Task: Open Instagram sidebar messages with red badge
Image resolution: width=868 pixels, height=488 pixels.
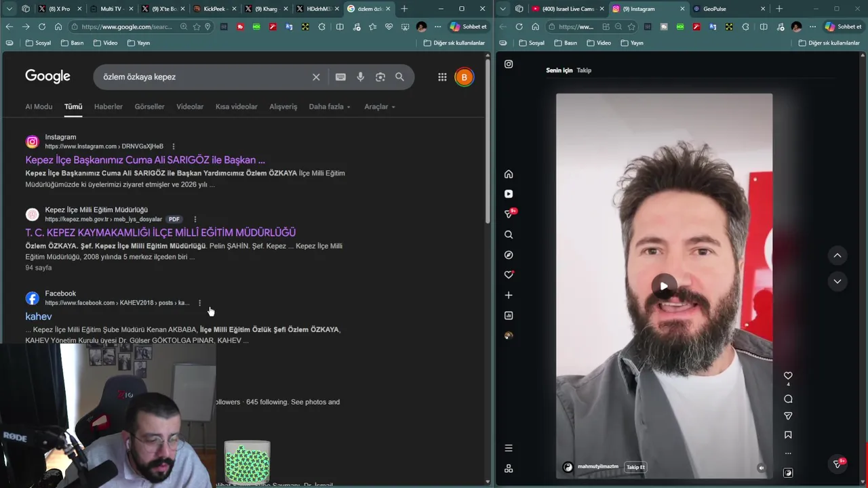Action: point(509,213)
